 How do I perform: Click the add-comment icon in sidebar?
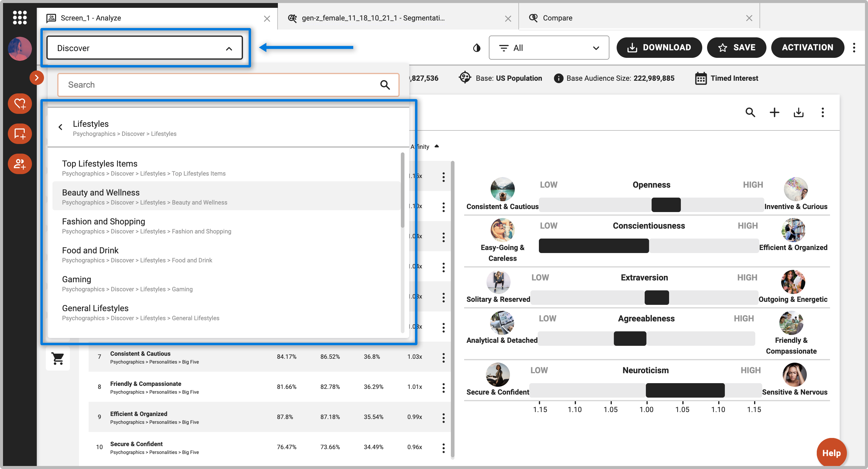click(20, 134)
